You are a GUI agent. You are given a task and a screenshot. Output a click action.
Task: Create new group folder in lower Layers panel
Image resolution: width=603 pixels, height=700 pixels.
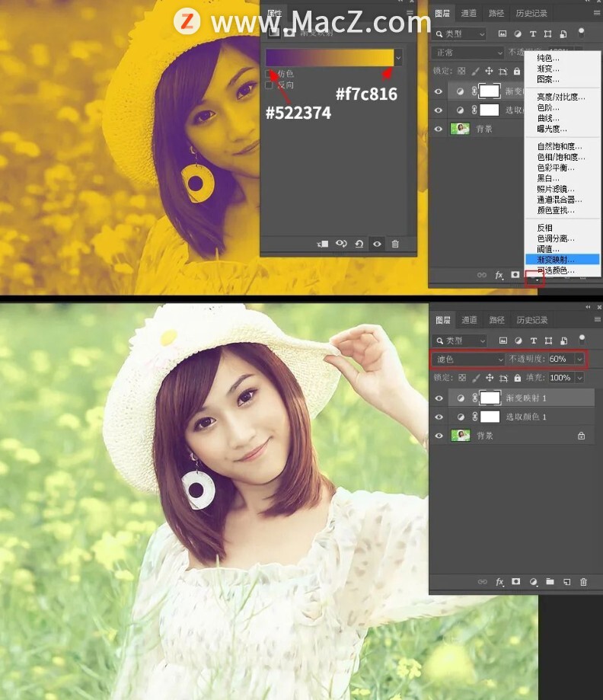[550, 581]
